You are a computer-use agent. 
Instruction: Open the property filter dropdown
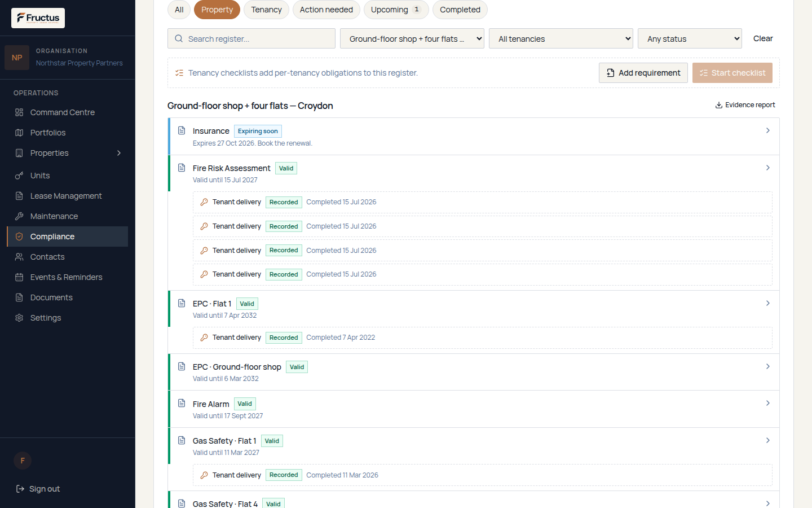point(412,38)
